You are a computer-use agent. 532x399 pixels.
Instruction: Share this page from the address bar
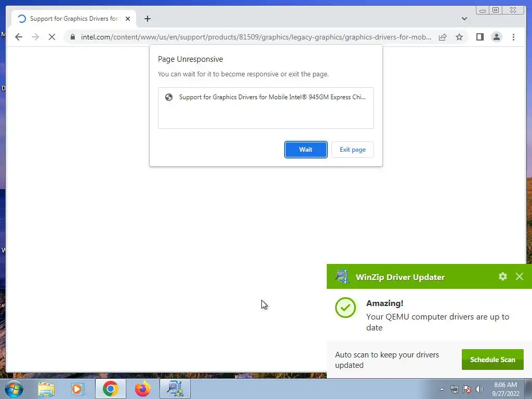pyautogui.click(x=443, y=37)
